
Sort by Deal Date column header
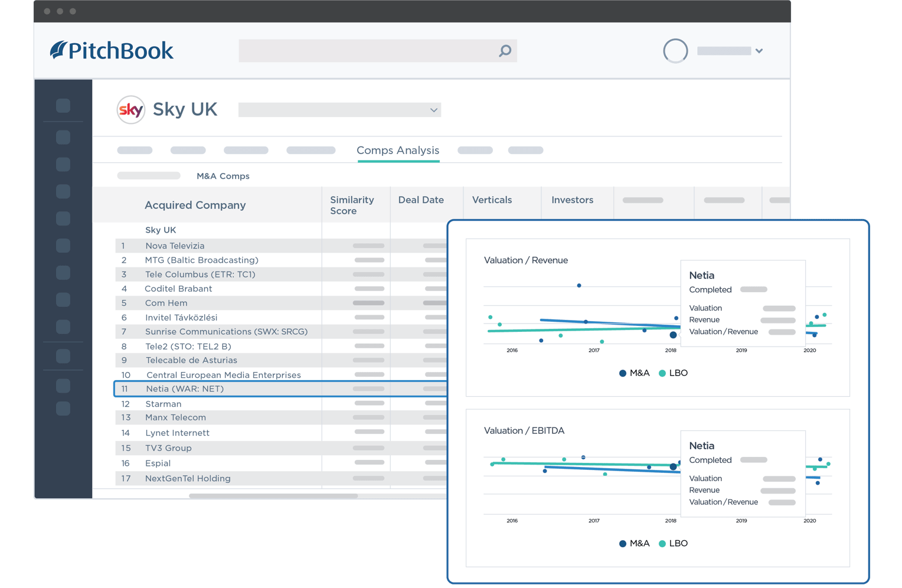tap(421, 200)
